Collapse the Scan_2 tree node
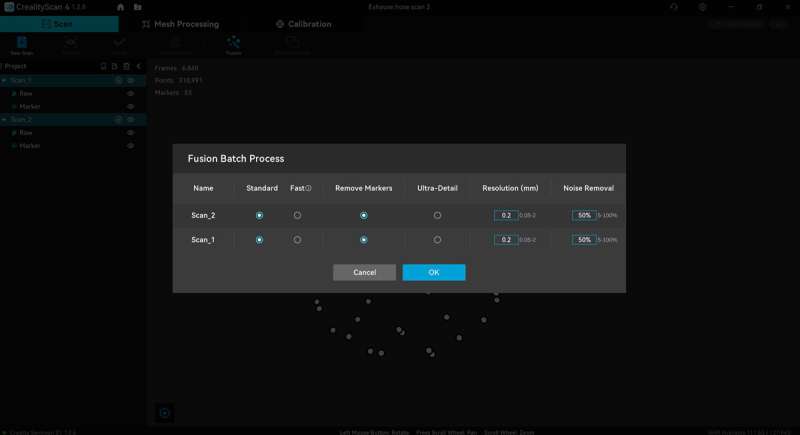This screenshot has height=435, width=800. (5, 119)
